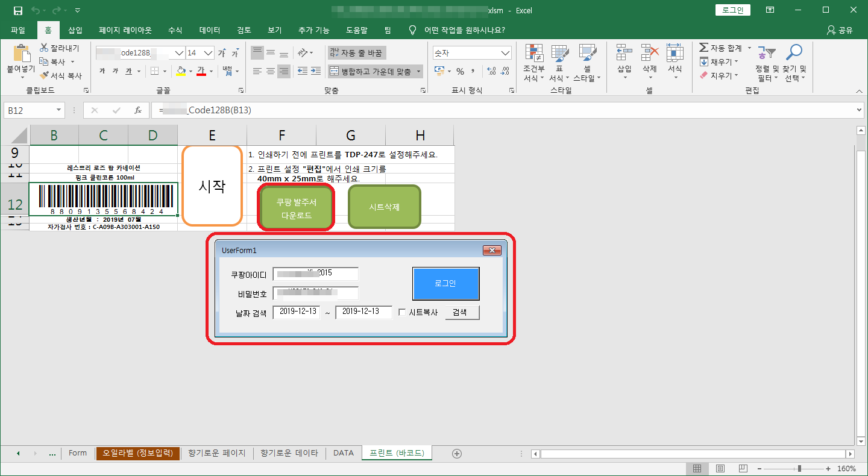Click the Sort & Filter (정렬 및 필터) icon
The width and height of the screenshot is (868, 476).
[x=767, y=54]
